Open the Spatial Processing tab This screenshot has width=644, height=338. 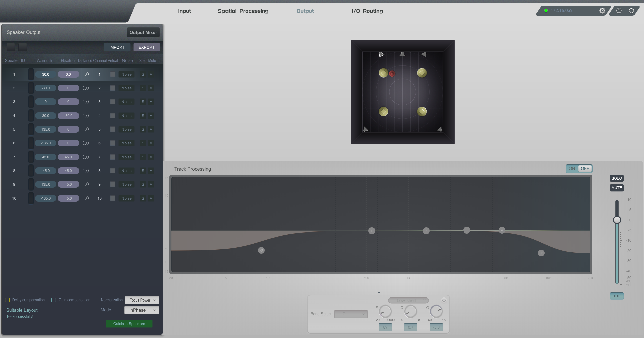243,11
